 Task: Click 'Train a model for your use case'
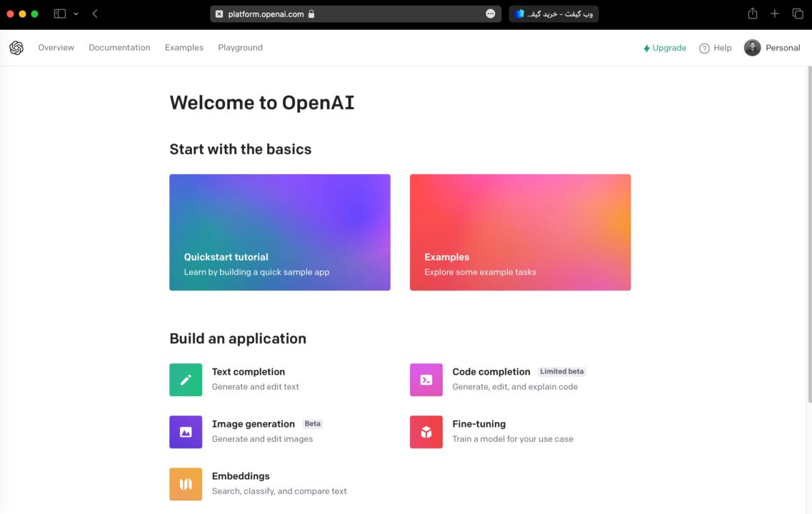pos(513,439)
